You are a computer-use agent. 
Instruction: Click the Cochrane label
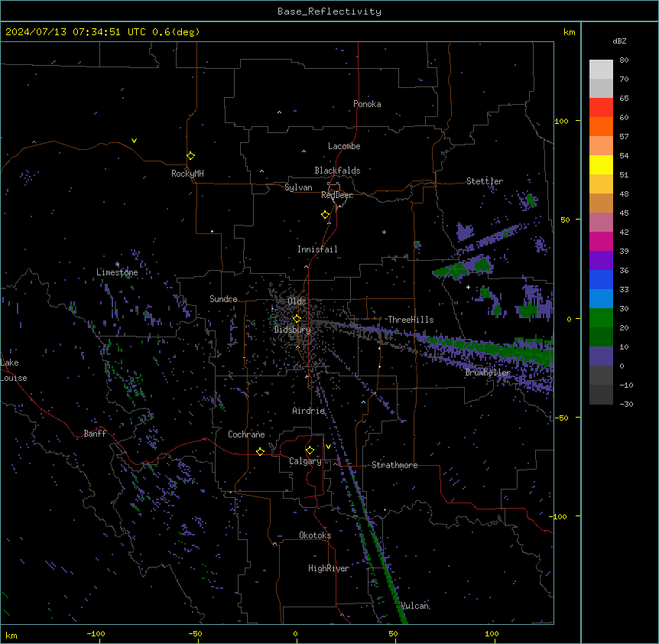(x=246, y=434)
